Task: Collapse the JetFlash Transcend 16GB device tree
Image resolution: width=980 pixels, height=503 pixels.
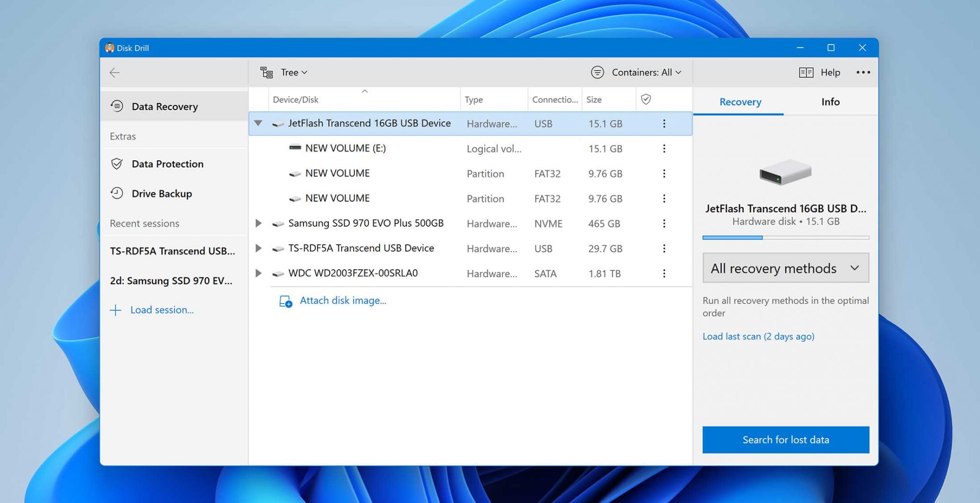Action: coord(258,123)
